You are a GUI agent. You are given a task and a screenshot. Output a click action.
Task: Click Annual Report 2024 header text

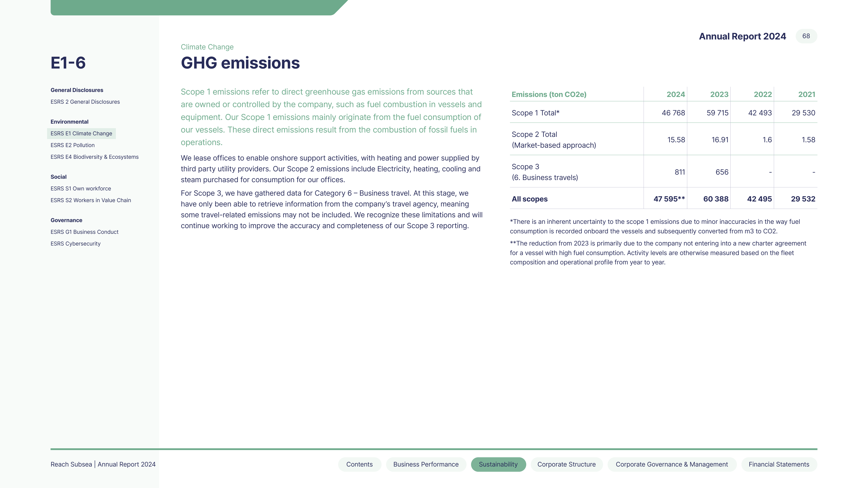[742, 36]
